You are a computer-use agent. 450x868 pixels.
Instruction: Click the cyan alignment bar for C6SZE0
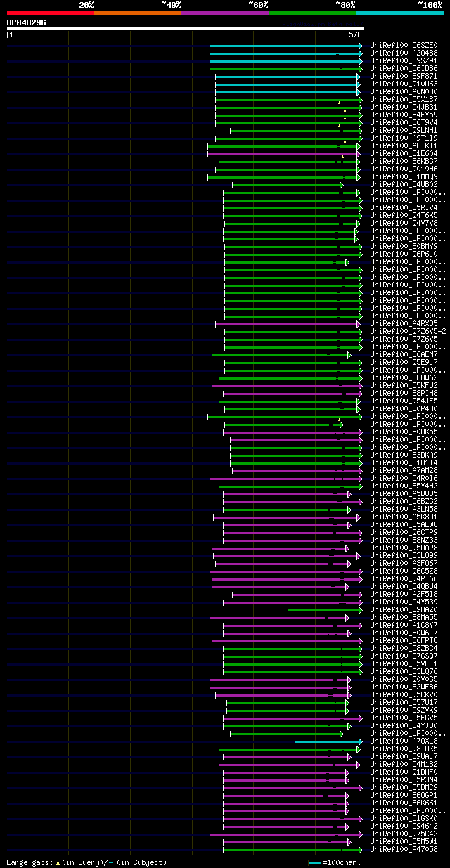[286, 46]
